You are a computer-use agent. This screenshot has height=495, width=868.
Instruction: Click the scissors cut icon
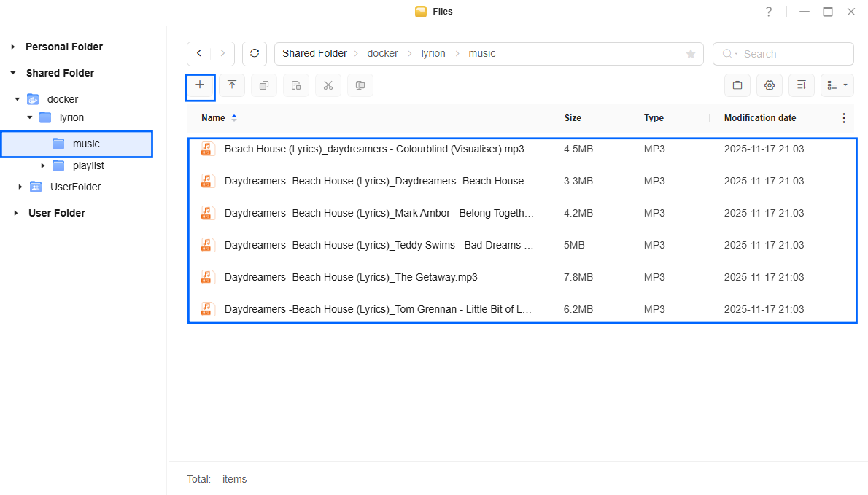tap(328, 85)
